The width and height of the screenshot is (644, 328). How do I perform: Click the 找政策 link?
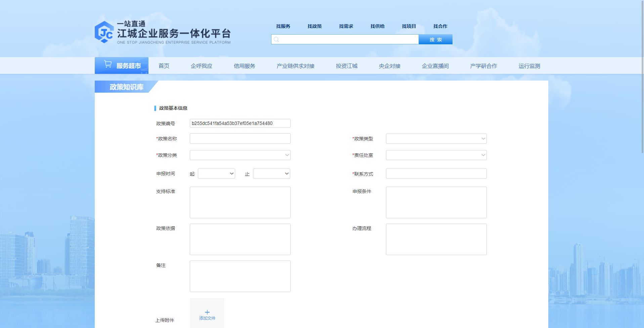tap(314, 26)
